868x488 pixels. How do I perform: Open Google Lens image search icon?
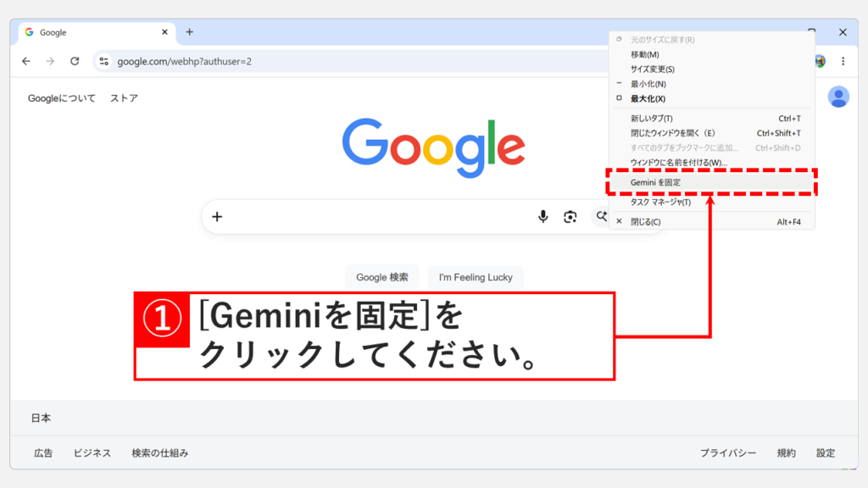pos(570,217)
